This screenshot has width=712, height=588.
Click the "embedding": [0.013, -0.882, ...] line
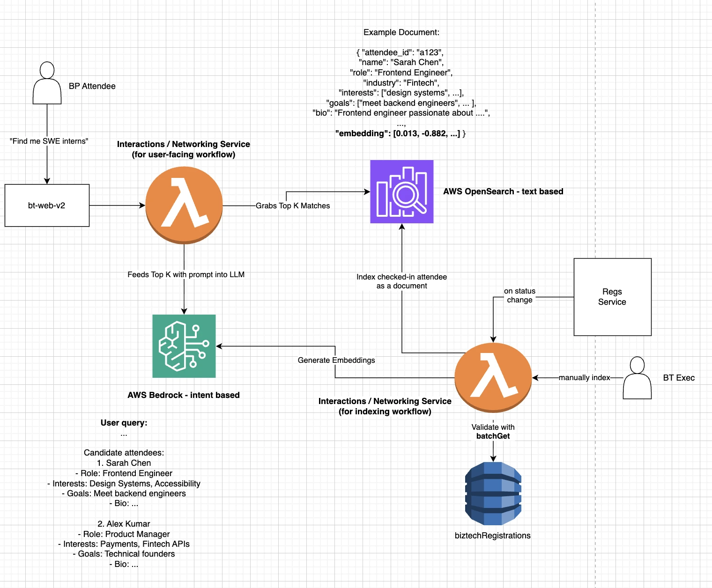pos(400,133)
